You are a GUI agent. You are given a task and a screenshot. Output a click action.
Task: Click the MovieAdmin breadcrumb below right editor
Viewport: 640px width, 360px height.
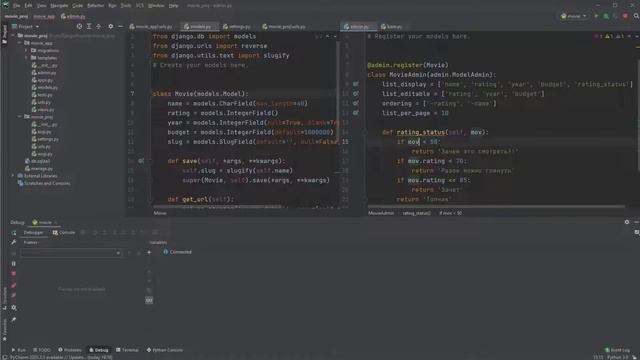pyautogui.click(x=381, y=213)
